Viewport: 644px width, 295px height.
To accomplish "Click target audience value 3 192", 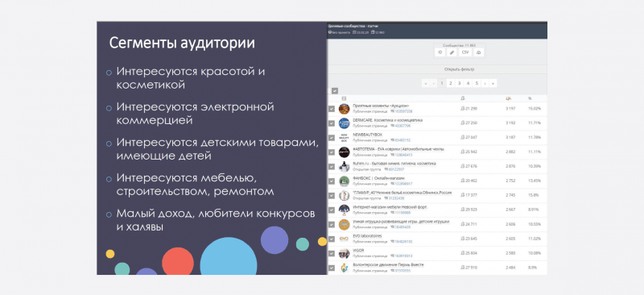I will 510,123.
